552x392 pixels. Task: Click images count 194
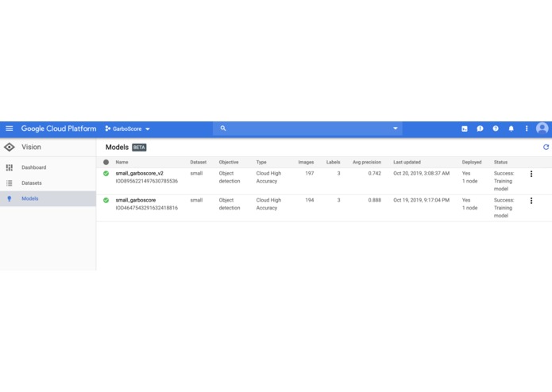pyautogui.click(x=310, y=200)
